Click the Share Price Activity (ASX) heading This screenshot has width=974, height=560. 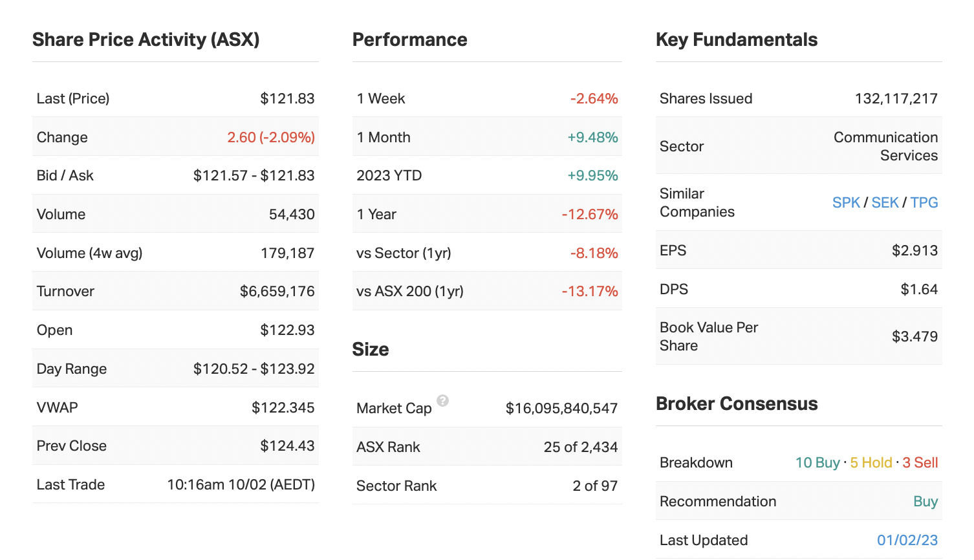146,39
